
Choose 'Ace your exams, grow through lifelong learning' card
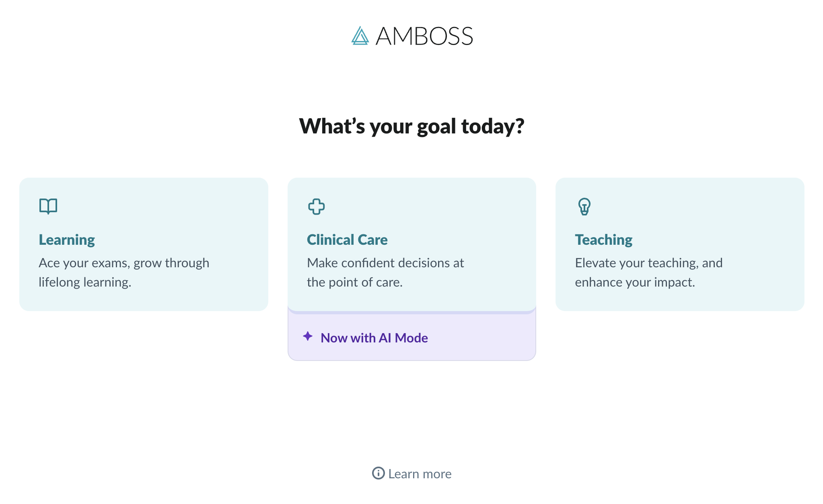pyautogui.click(x=144, y=244)
